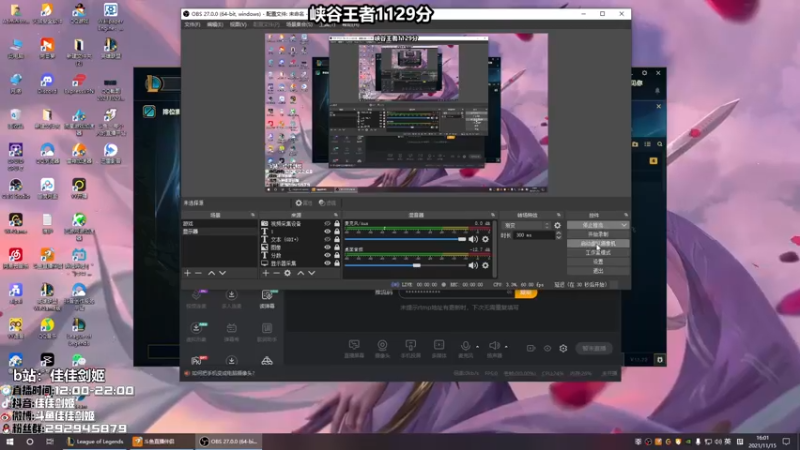800x450 pixels.
Task: Click the 工作室模式 studio mode button
Action: (x=598, y=253)
